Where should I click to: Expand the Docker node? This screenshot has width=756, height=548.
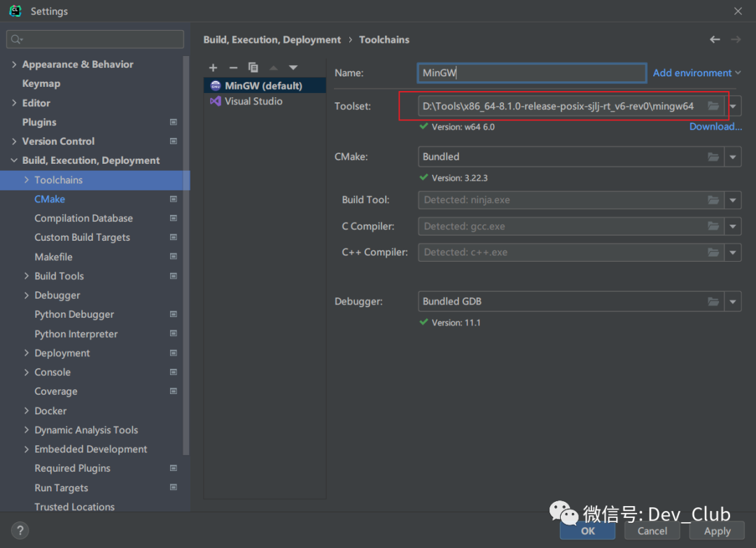(x=27, y=411)
